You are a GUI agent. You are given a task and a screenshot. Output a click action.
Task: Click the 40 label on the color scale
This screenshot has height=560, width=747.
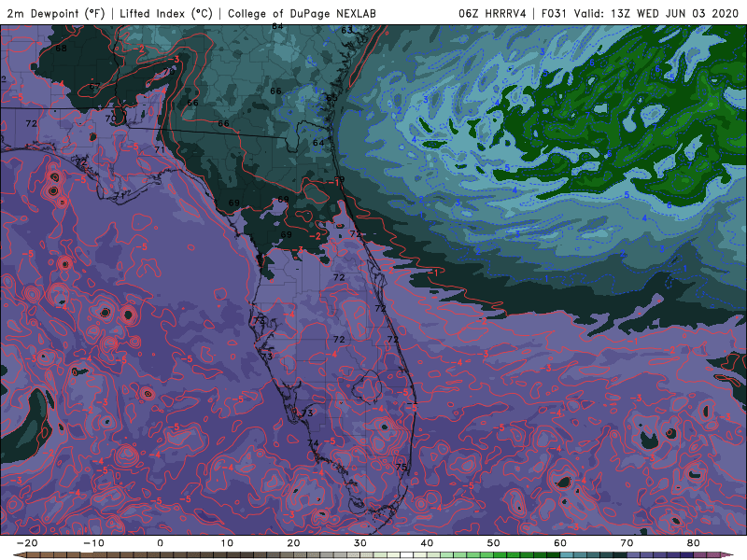(x=427, y=543)
